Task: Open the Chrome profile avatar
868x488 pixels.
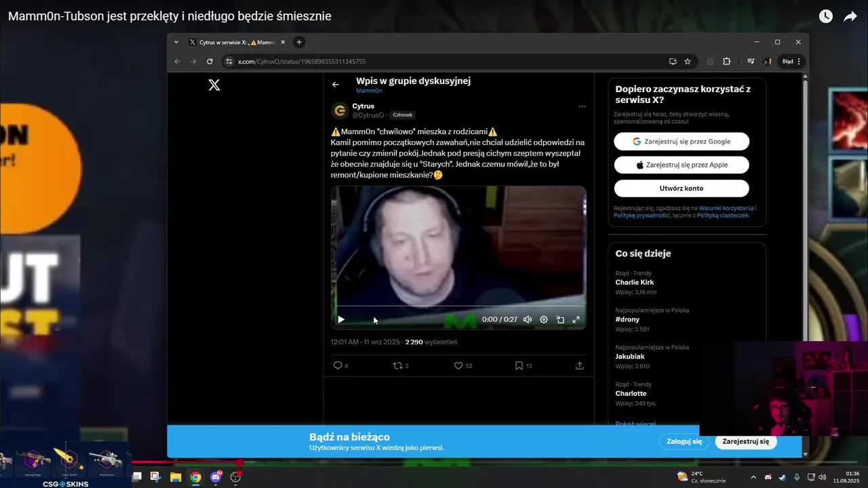Action: pyautogui.click(x=768, y=61)
